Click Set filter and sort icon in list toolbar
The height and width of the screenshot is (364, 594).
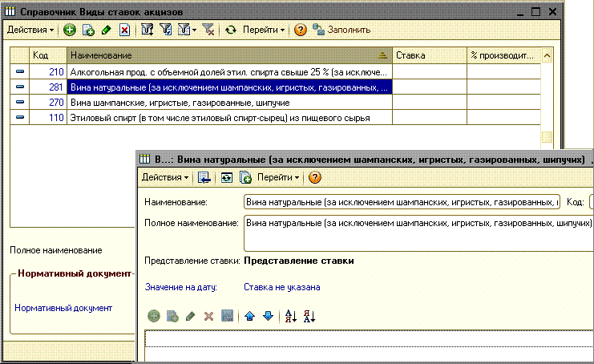[x=147, y=30]
